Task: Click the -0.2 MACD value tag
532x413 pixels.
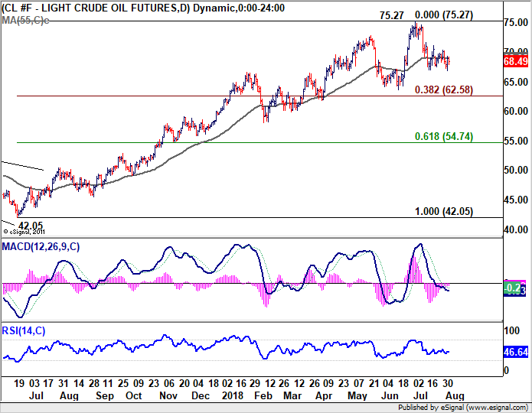Action: point(512,288)
